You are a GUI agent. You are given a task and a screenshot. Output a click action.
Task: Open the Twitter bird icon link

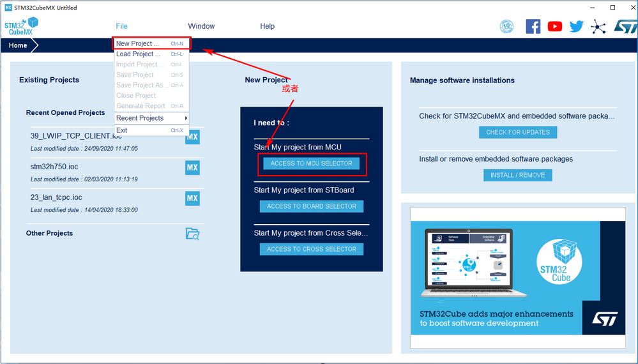576,26
